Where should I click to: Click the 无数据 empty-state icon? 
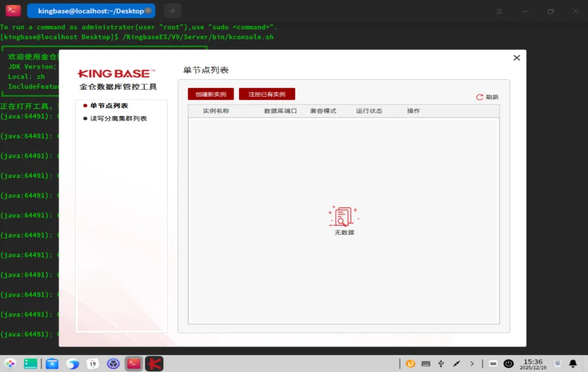(344, 216)
